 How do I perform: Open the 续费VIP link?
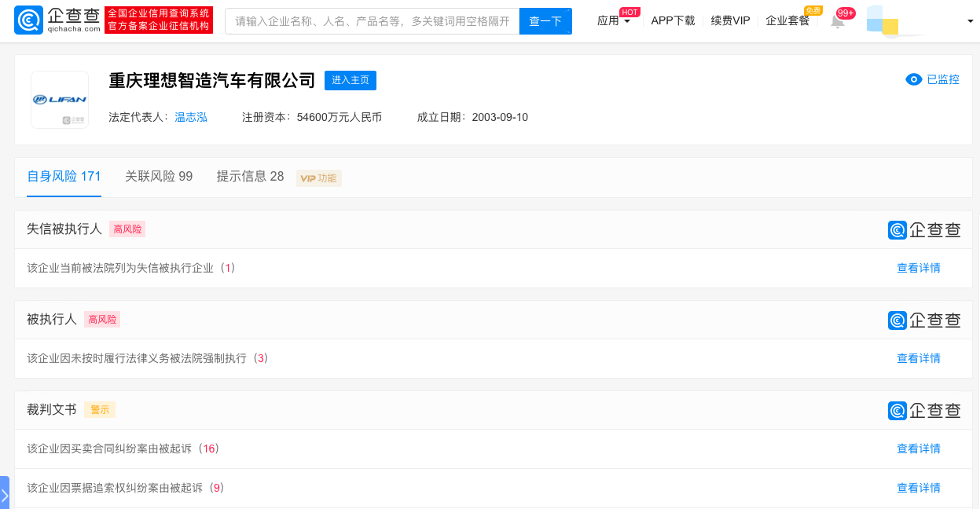730,20
